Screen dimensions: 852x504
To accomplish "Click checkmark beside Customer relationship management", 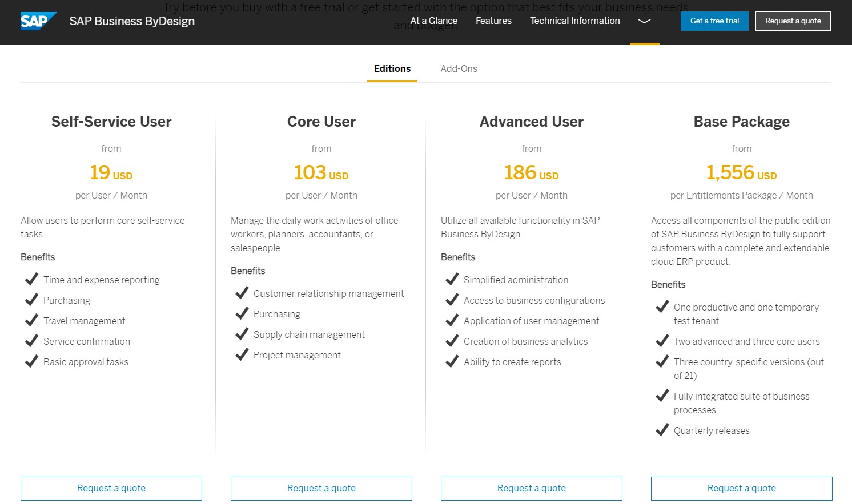I will coord(242,293).
